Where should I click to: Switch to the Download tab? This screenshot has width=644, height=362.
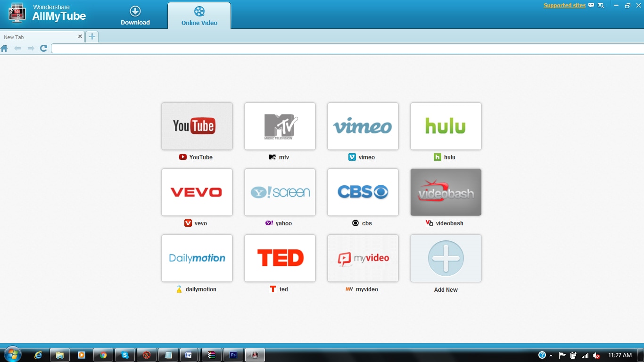[135, 16]
